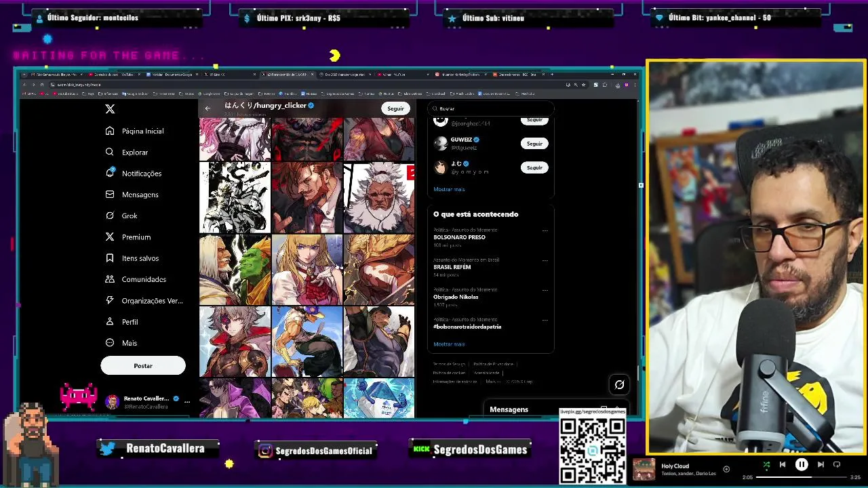Click the browser back button
The image size is (868, 488).
point(24,85)
